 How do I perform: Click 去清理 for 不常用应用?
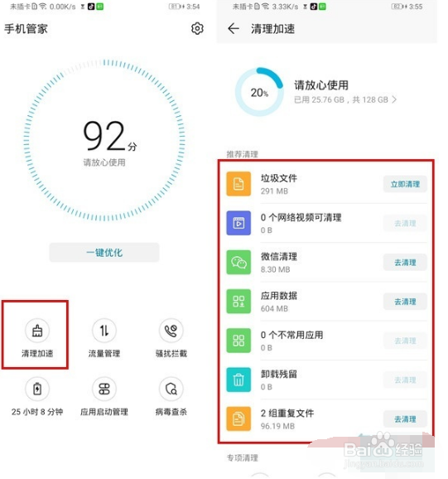coord(405,341)
